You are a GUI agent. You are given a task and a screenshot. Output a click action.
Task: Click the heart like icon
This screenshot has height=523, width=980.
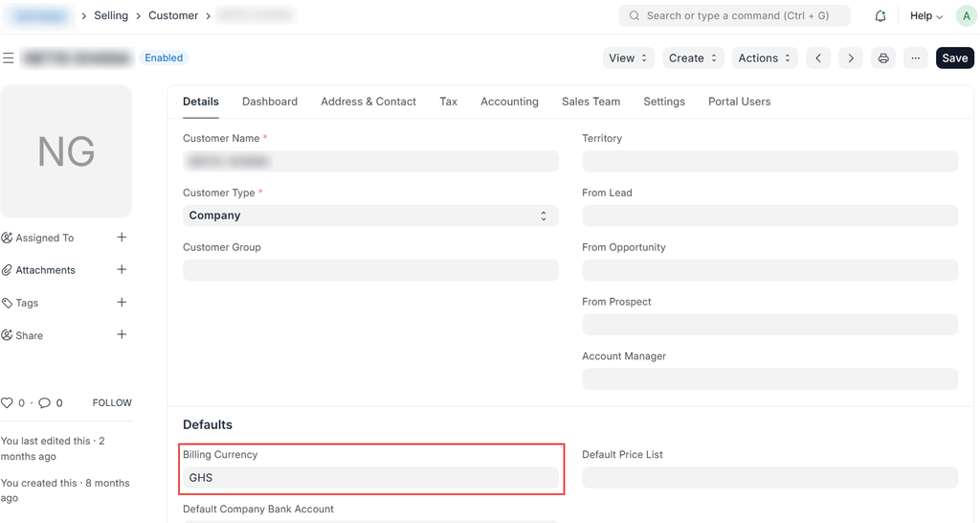[x=7, y=403]
